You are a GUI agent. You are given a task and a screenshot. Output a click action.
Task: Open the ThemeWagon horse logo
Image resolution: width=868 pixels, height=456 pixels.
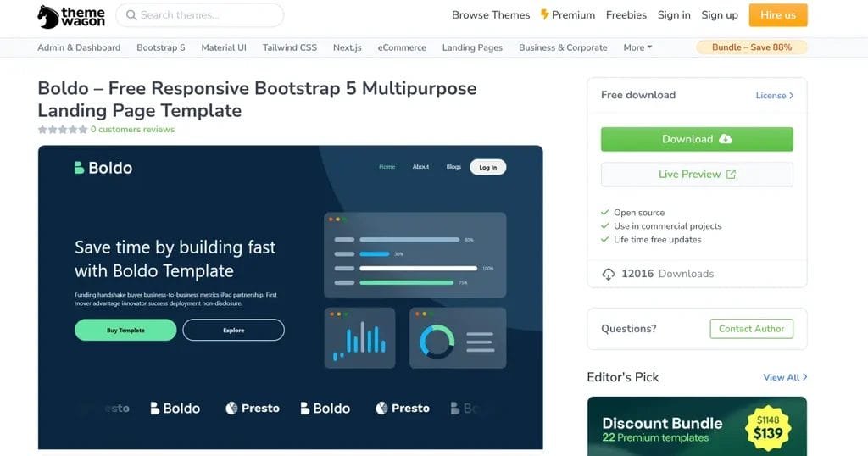pyautogui.click(x=71, y=17)
